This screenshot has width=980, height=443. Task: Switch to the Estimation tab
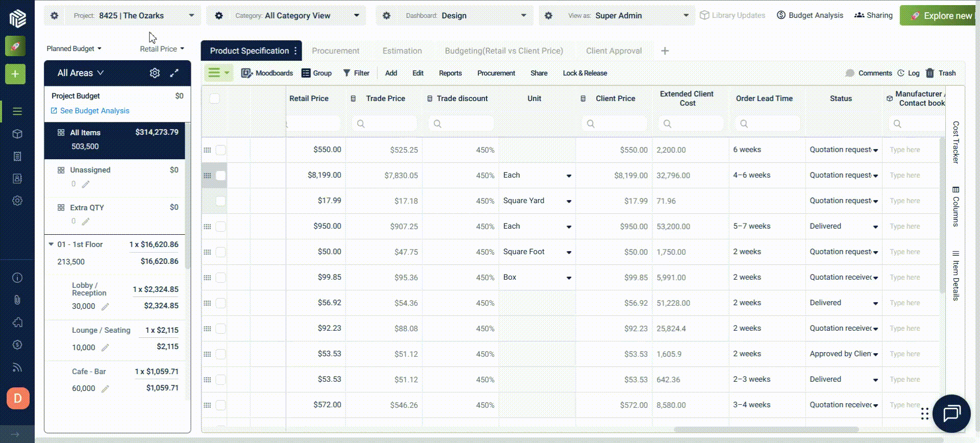click(402, 51)
